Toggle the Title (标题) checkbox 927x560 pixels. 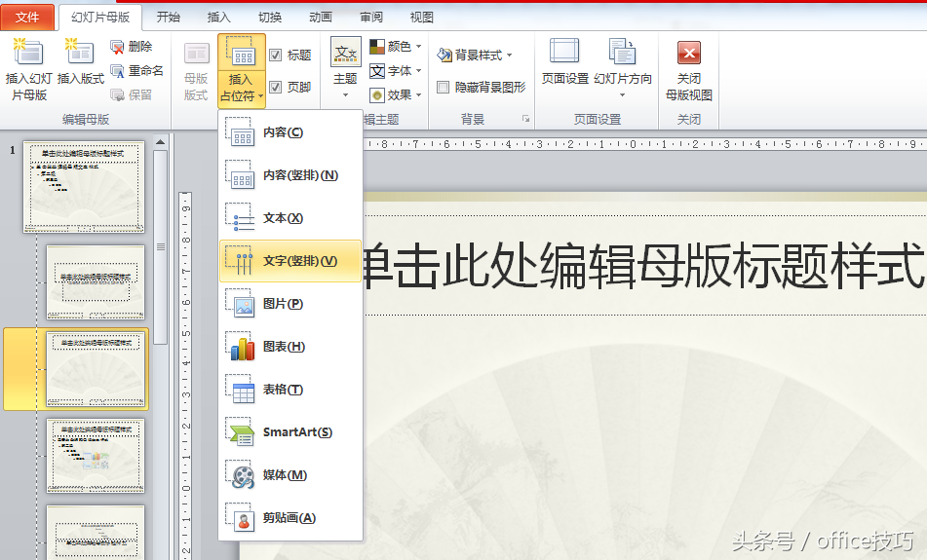click(x=276, y=55)
